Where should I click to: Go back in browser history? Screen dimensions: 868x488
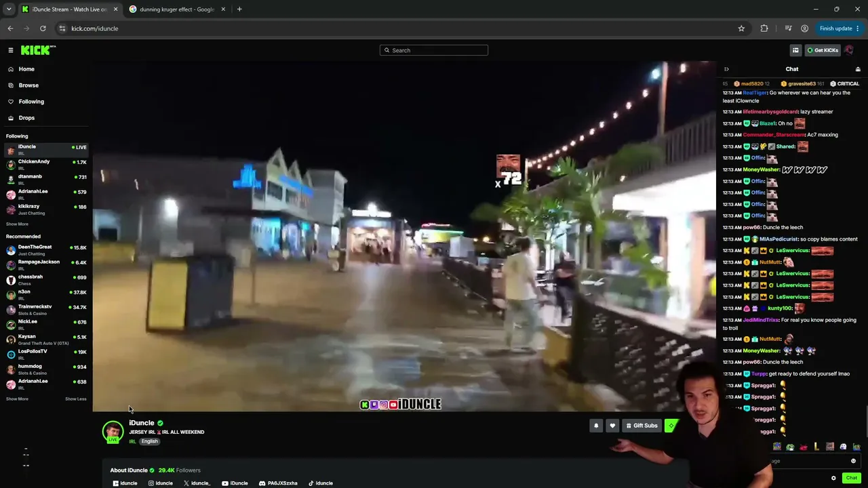click(10, 28)
